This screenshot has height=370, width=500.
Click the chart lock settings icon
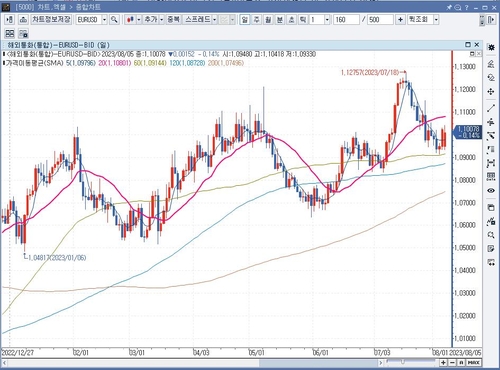(x=23, y=34)
